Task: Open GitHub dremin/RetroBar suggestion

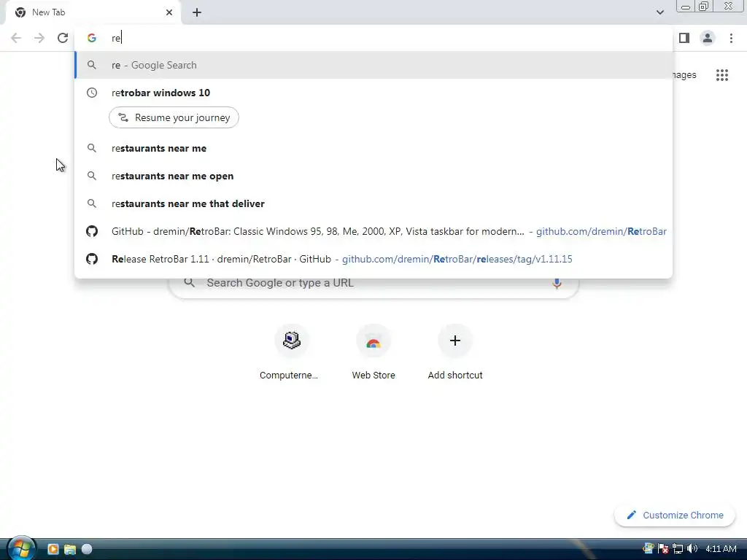Action: pyautogui.click(x=373, y=231)
